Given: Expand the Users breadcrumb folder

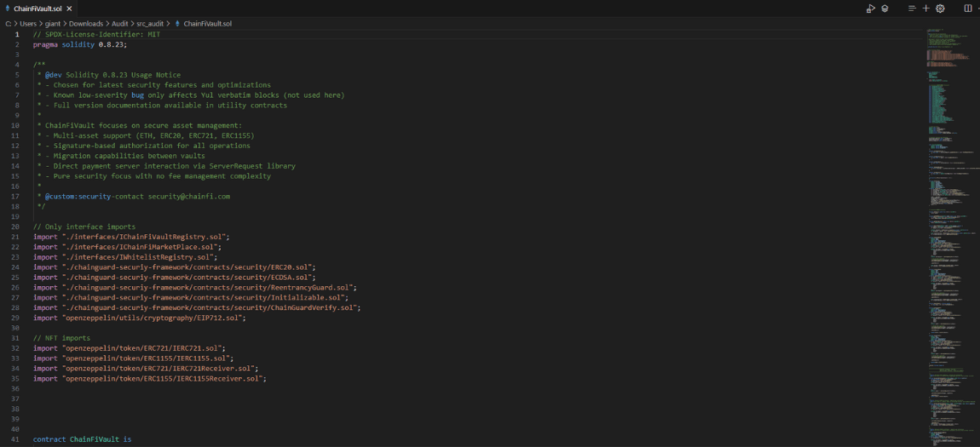Looking at the screenshot, I should tap(27, 24).
